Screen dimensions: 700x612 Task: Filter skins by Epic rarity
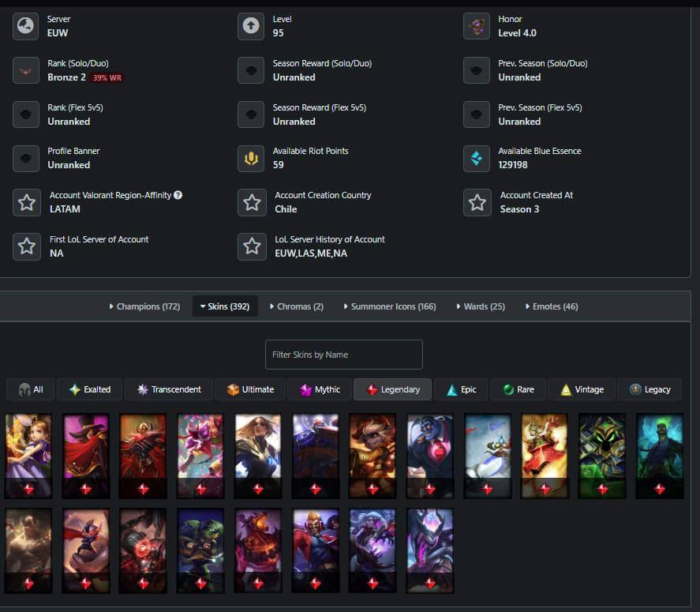click(x=461, y=389)
